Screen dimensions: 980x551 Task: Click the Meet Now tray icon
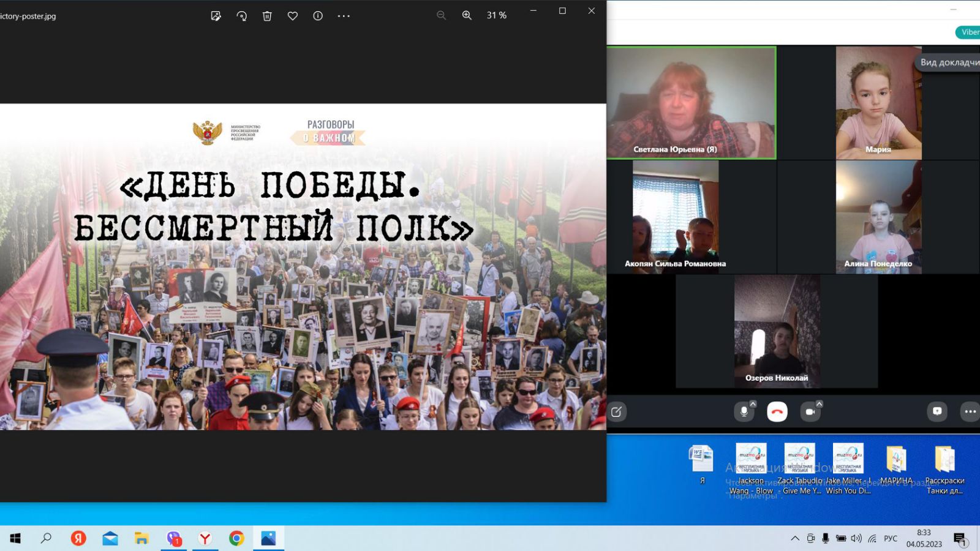coord(810,538)
